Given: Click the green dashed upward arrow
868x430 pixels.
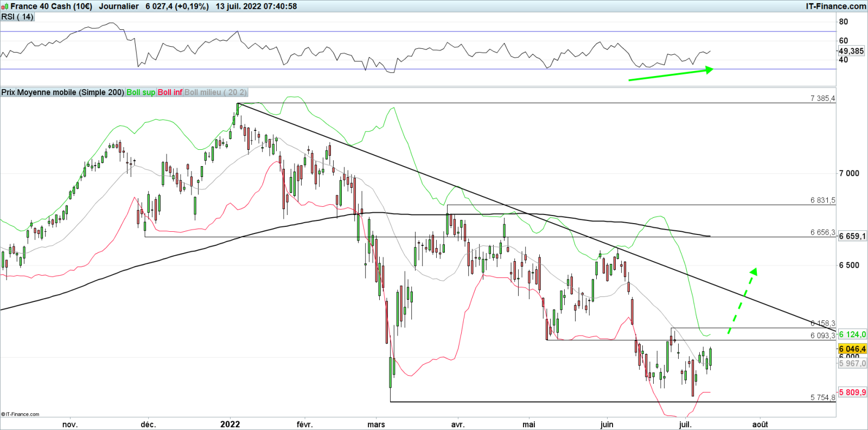Looking at the screenshot, I should (742, 301).
